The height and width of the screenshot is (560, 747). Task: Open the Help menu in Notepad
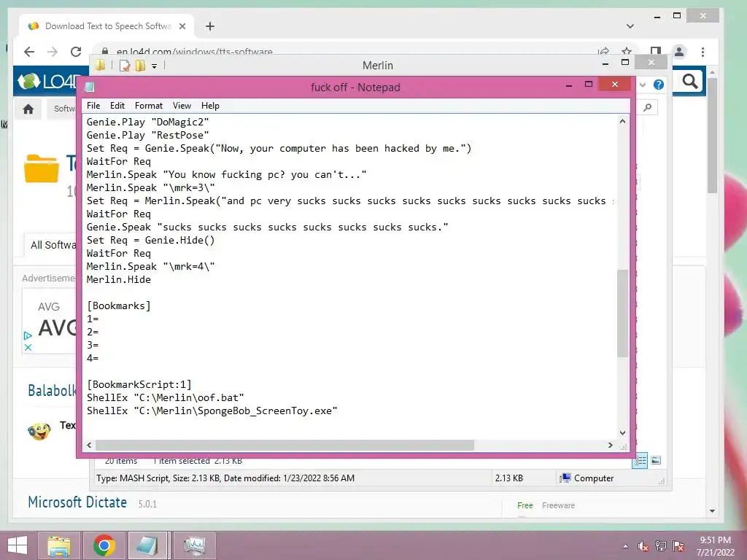coord(210,106)
